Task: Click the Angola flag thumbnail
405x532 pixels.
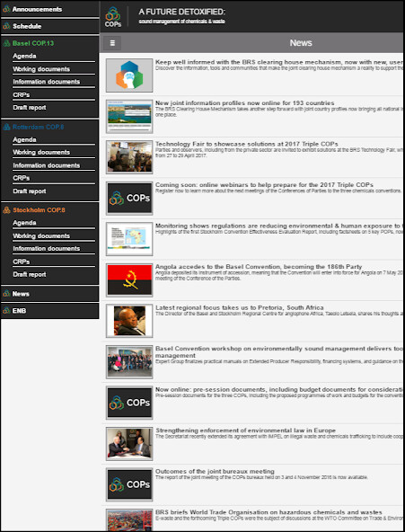Action: click(129, 279)
